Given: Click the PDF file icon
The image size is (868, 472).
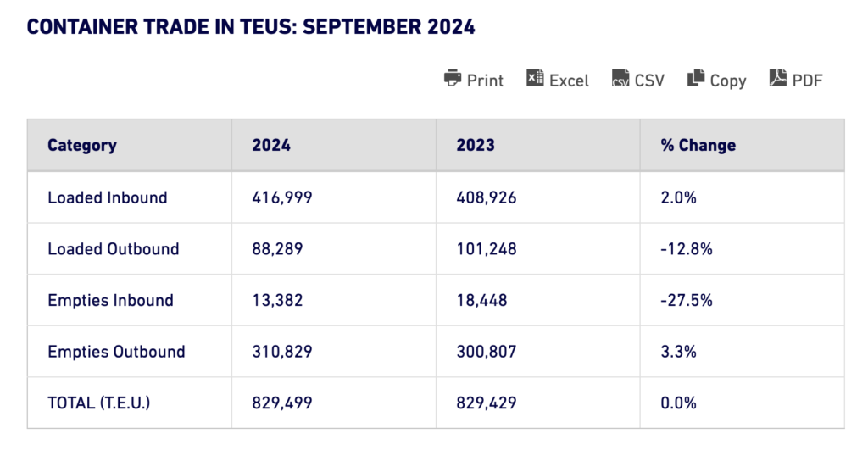Looking at the screenshot, I should point(778,78).
